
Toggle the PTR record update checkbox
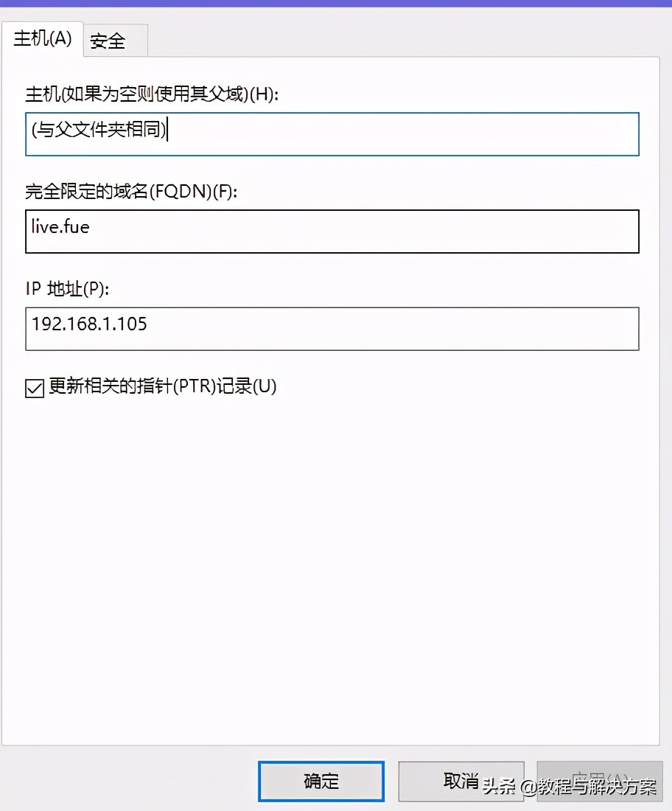[34, 387]
